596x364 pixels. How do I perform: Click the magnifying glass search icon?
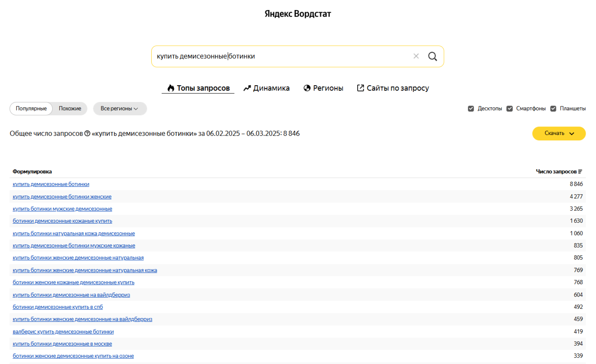coord(432,56)
